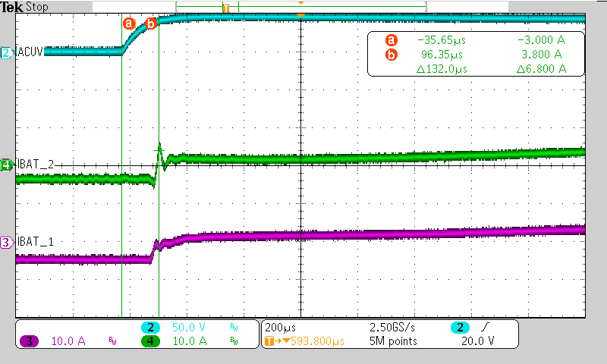Click the orange T trigger position marker at top
The height and width of the screenshot is (364, 607).
[225, 8]
